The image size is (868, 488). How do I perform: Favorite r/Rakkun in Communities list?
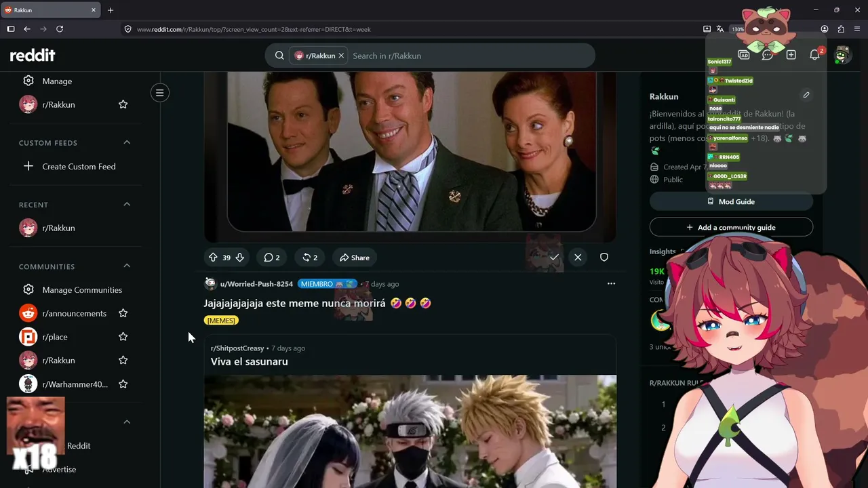tap(123, 361)
